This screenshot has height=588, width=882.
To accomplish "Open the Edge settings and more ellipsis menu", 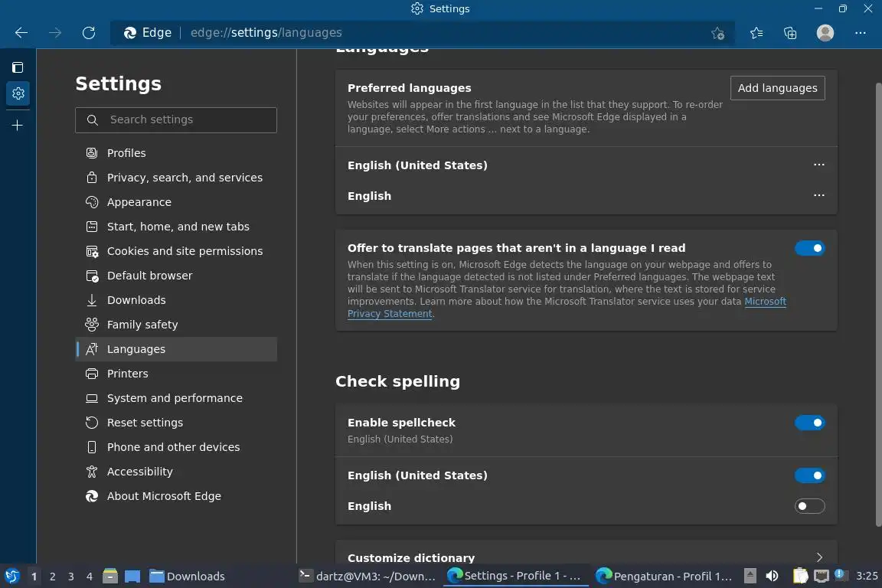I will point(860,33).
